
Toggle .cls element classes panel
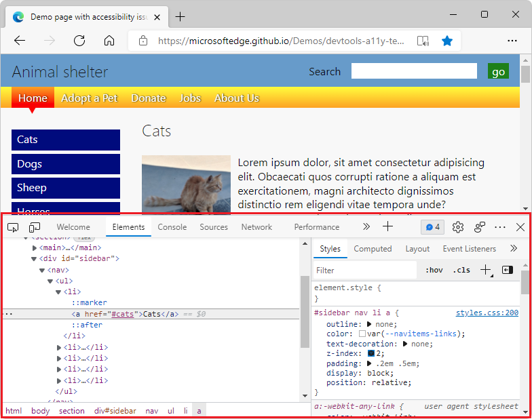[x=461, y=270]
